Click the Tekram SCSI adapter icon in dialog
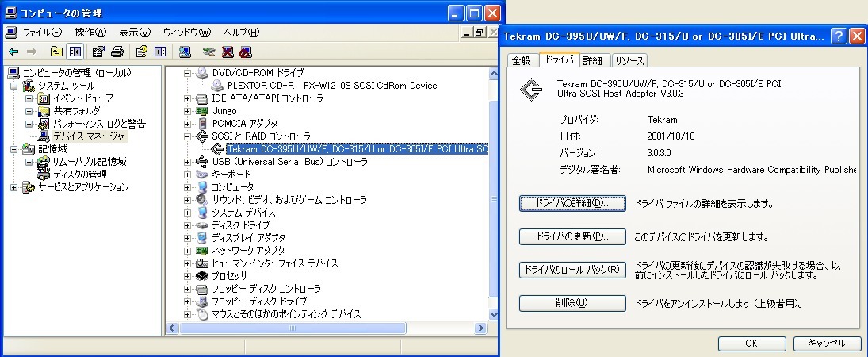868x357 pixels. coord(531,89)
